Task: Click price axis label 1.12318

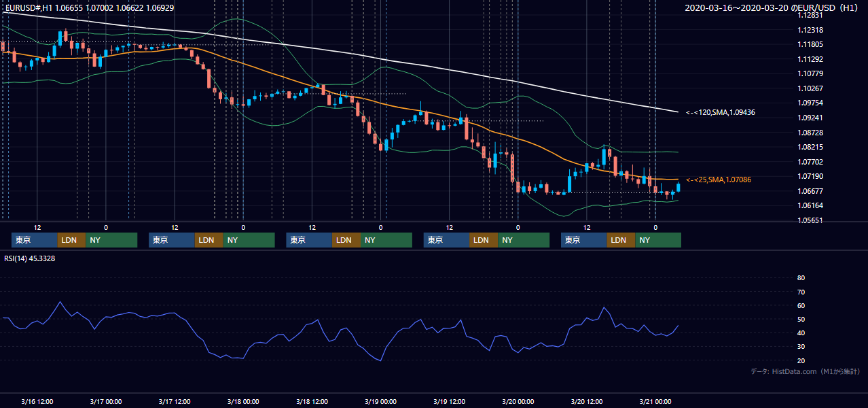Action: pyautogui.click(x=810, y=31)
